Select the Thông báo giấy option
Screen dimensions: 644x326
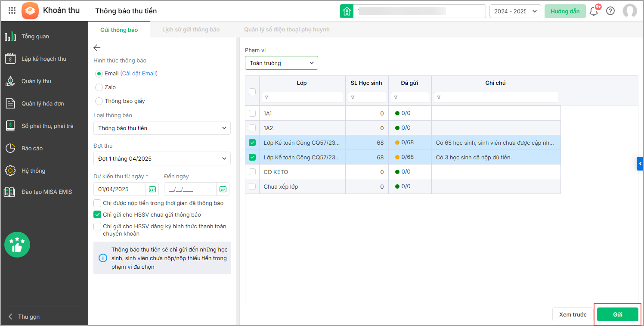pyautogui.click(x=99, y=101)
